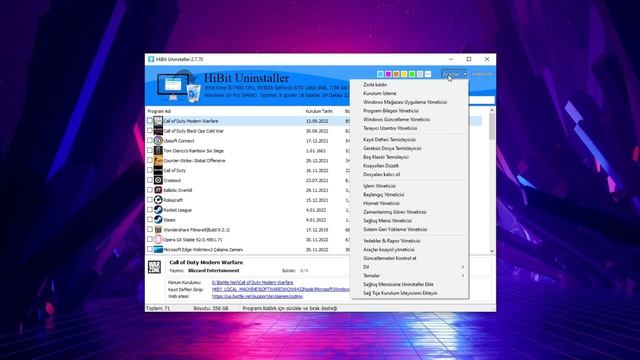Screen dimensions: 640x360
Task: Click the Robocraft program icon
Action: (158, 200)
